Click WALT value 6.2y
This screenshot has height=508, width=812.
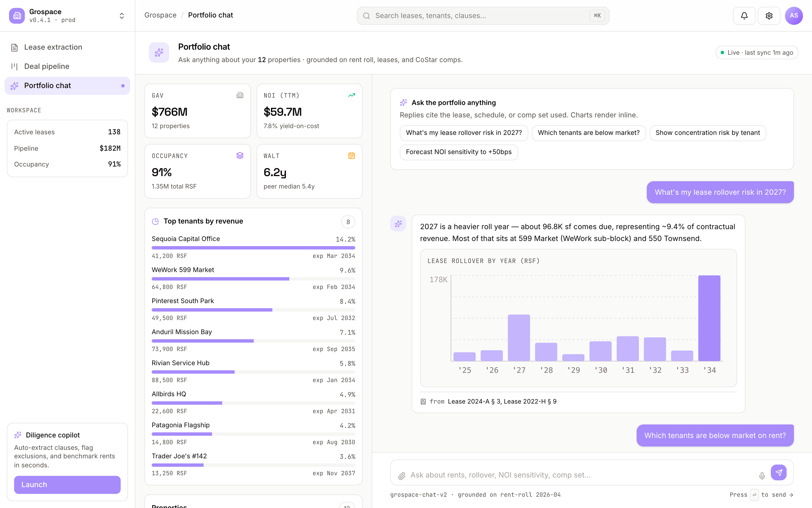[x=275, y=172]
